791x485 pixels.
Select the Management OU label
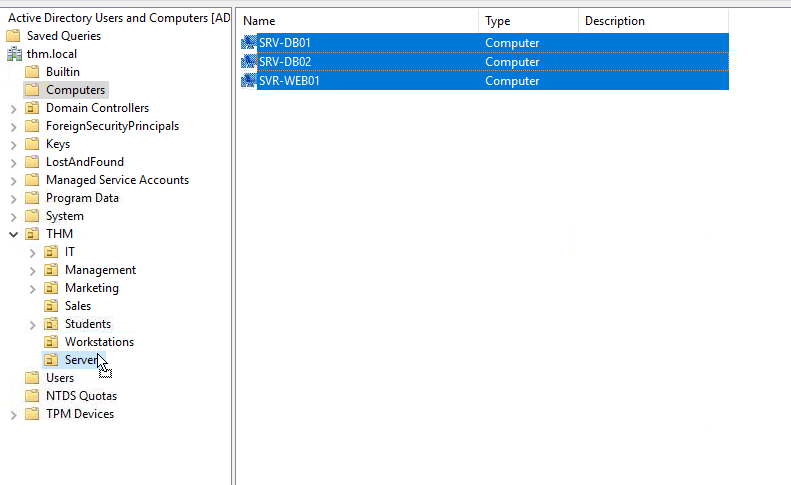pos(100,270)
